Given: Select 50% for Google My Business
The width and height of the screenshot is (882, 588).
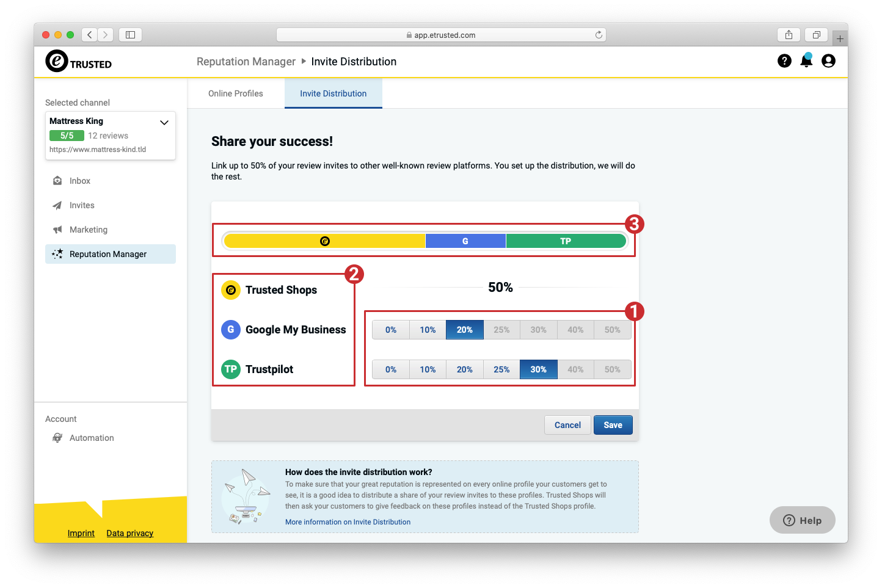Looking at the screenshot, I should [613, 330].
